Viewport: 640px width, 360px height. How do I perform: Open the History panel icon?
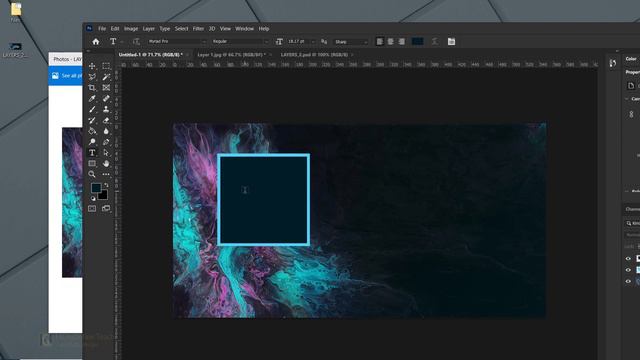pos(613,63)
